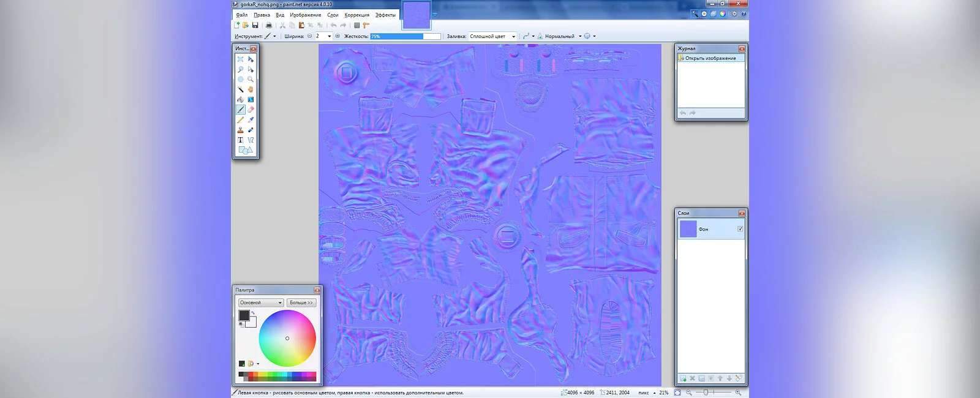Click the Save diskette icon
The width and height of the screenshot is (980, 398).
(x=255, y=25)
